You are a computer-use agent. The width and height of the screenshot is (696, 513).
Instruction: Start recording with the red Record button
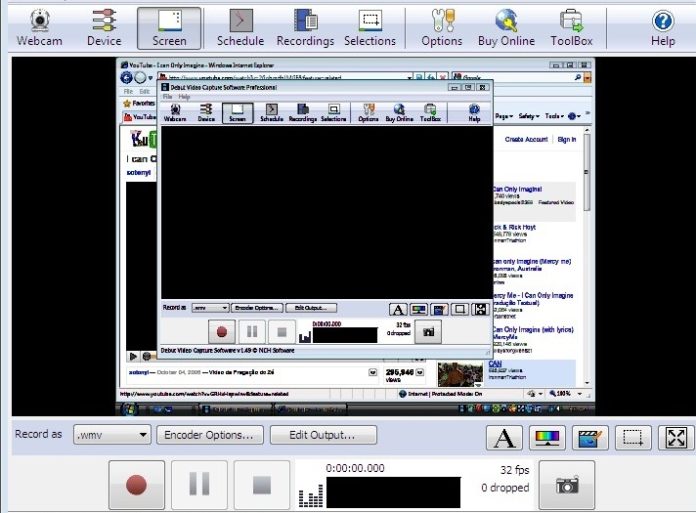(x=136, y=485)
